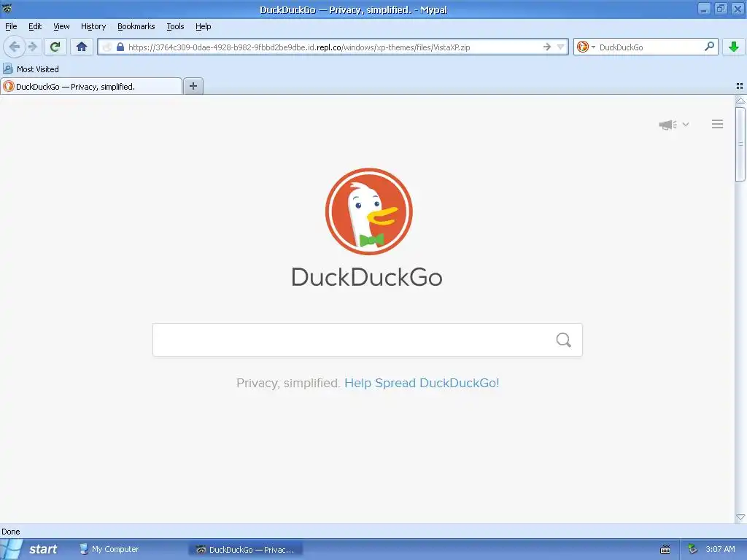
Task: Click the magnifier in browser search box
Action: (x=709, y=46)
